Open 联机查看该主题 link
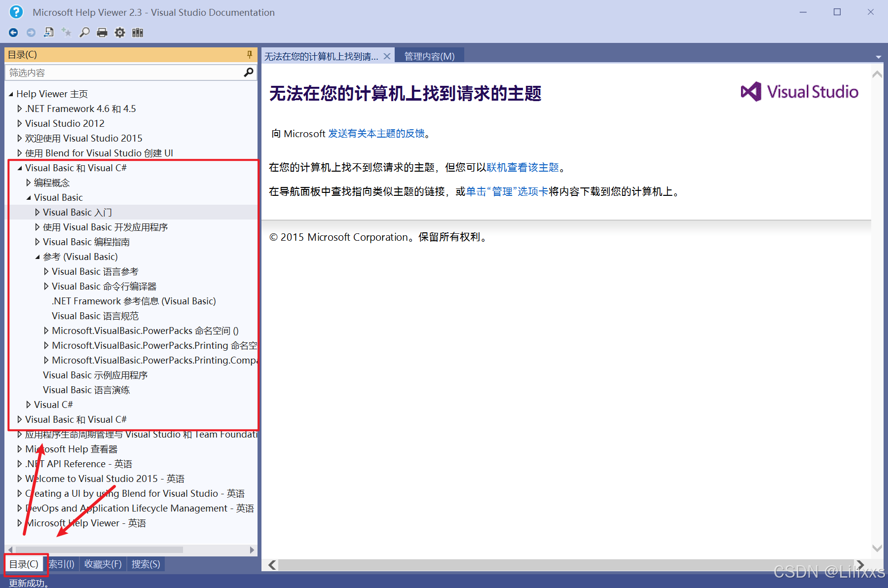Screen dimensions: 888x588 click(522, 167)
